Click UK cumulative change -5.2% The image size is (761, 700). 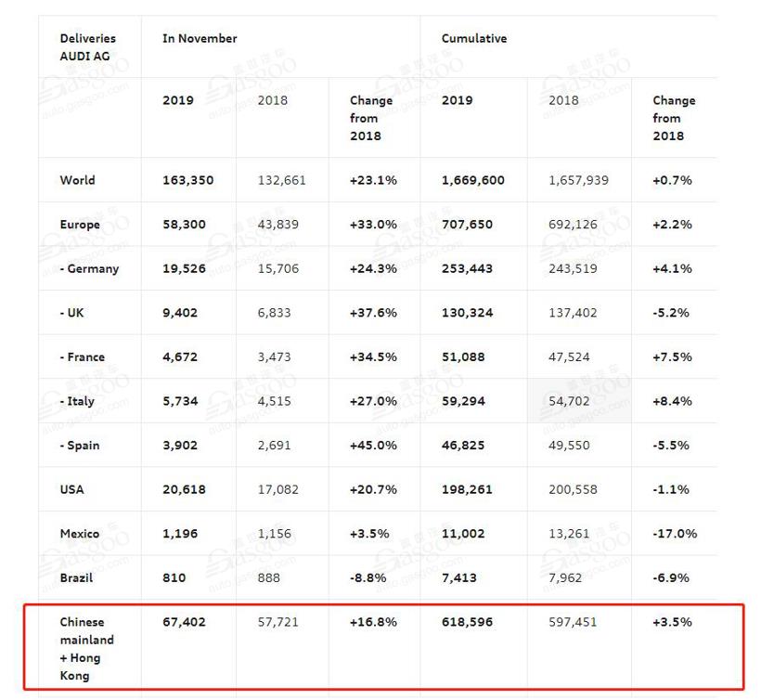pos(671,313)
